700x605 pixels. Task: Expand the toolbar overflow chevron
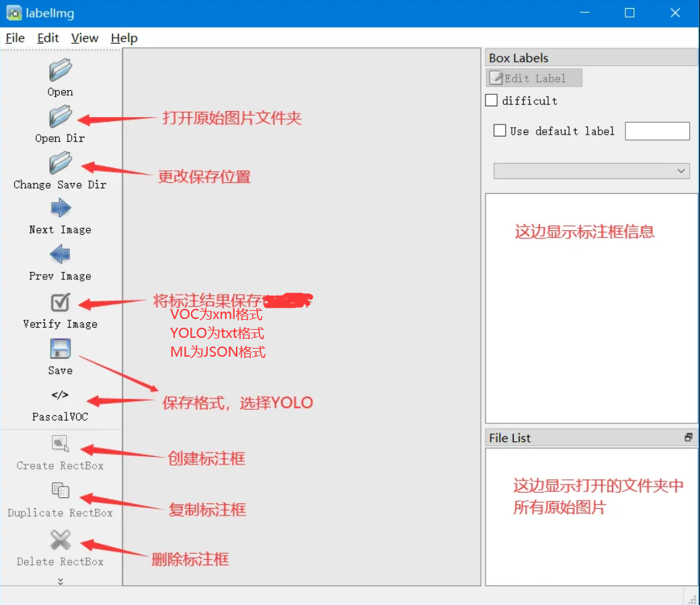tap(61, 581)
